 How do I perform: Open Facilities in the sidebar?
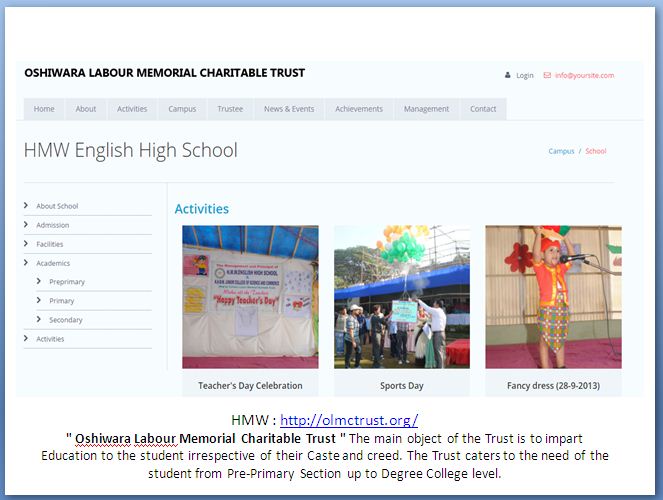pyautogui.click(x=49, y=244)
